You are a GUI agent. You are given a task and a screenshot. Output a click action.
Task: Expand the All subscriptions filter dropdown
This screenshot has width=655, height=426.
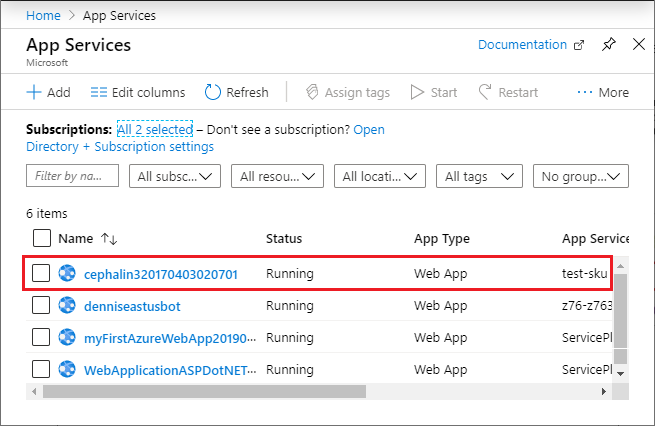tap(175, 176)
